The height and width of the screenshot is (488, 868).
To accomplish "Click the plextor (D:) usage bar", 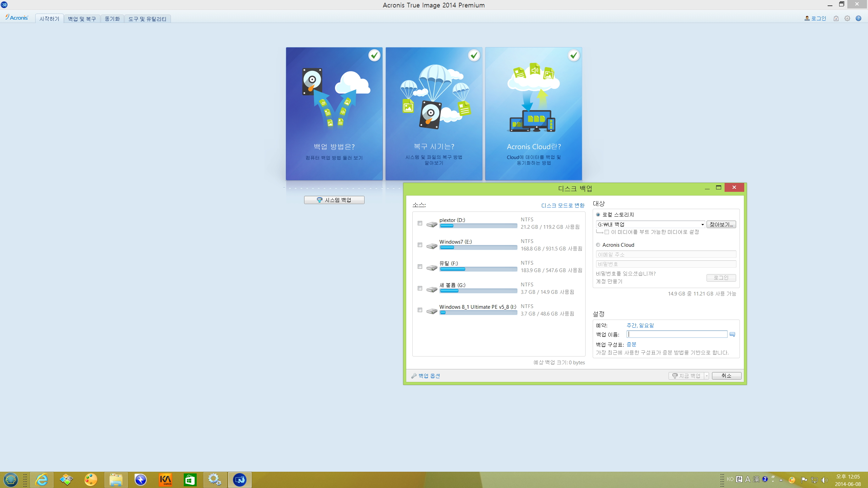I will click(x=478, y=226).
